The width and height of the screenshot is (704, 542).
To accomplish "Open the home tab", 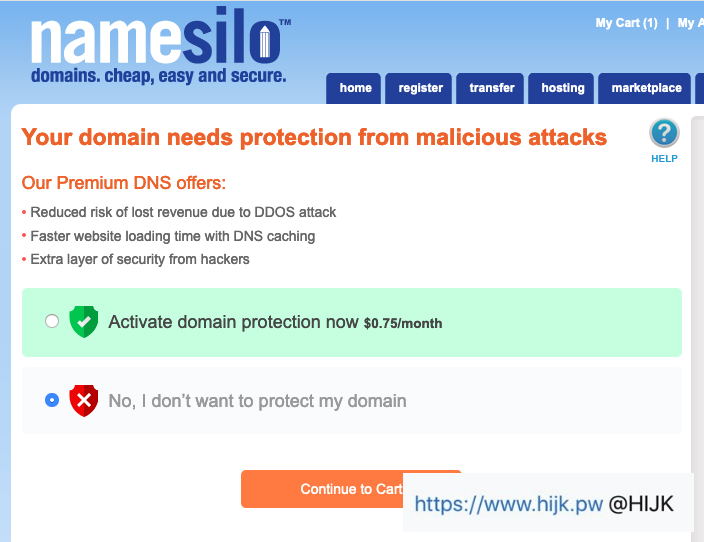I will (x=355, y=88).
